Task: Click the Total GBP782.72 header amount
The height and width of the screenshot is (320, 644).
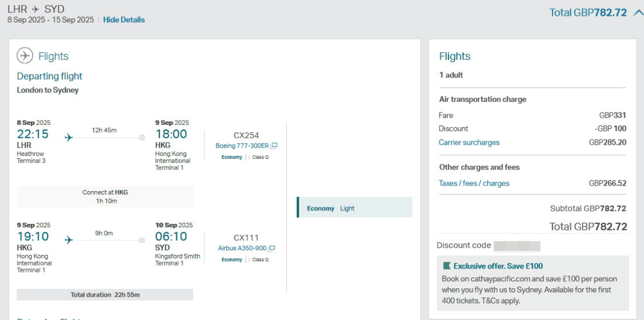Action: 588,12
